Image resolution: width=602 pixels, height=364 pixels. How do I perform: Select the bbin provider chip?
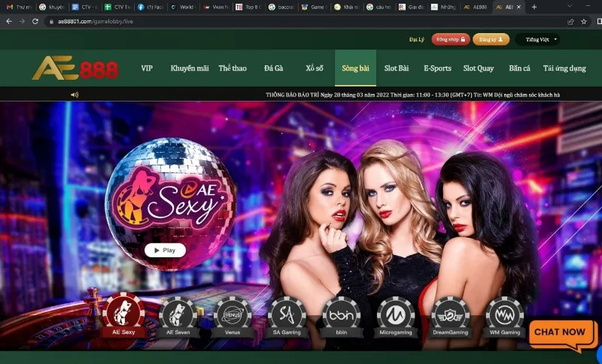coord(342,317)
